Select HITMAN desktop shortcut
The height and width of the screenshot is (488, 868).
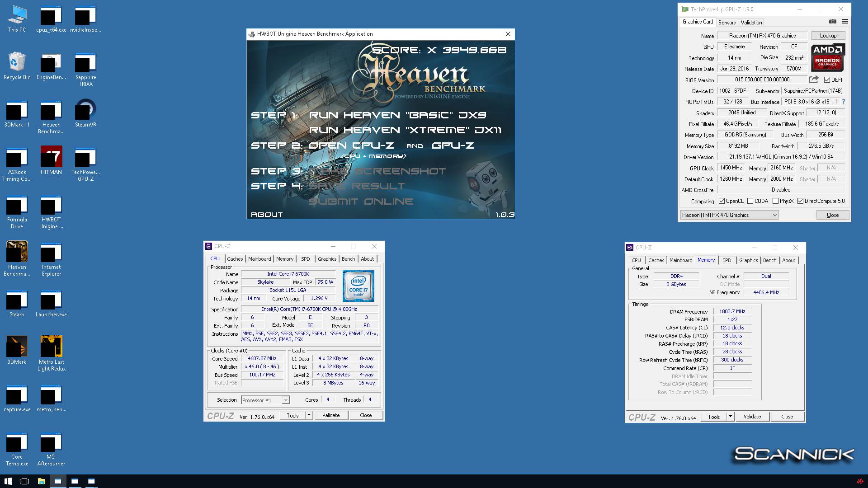pos(51,161)
